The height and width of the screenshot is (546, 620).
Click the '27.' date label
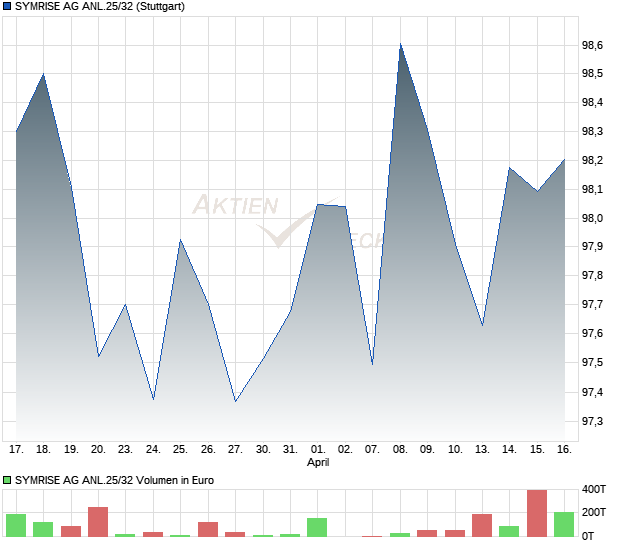pyautogui.click(x=235, y=450)
